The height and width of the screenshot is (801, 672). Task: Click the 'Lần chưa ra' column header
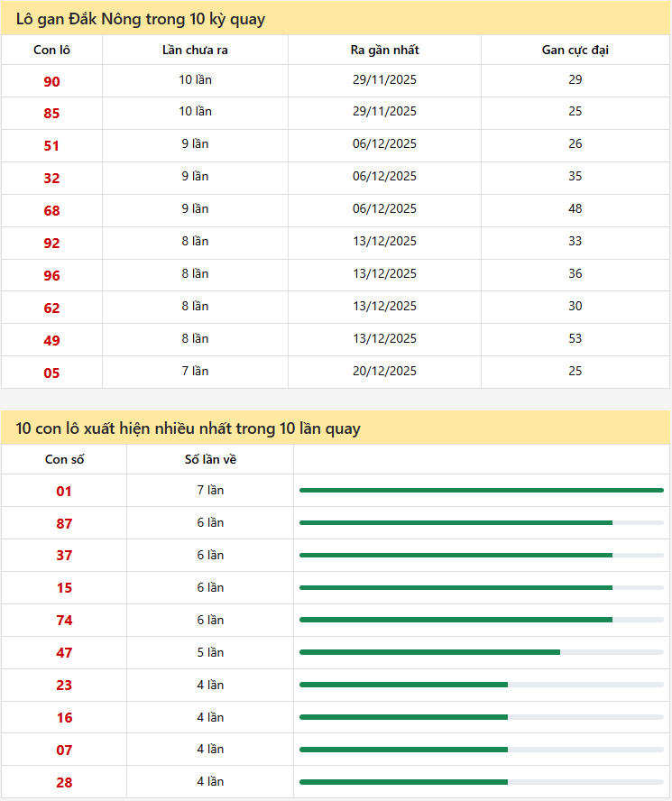pos(195,51)
